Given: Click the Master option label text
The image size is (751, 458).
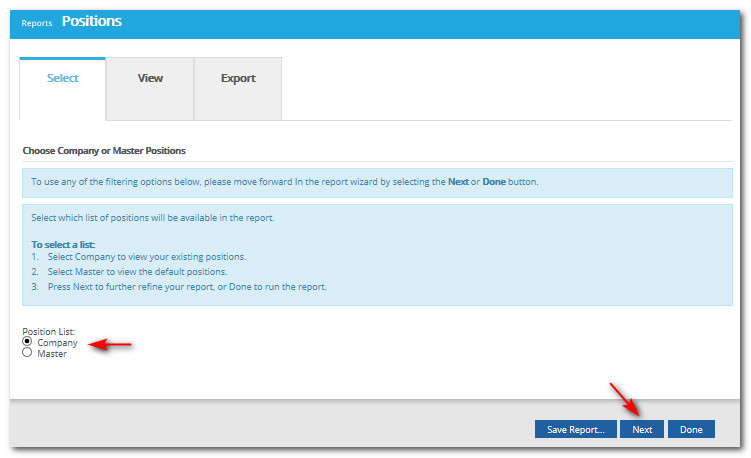Looking at the screenshot, I should [x=52, y=354].
